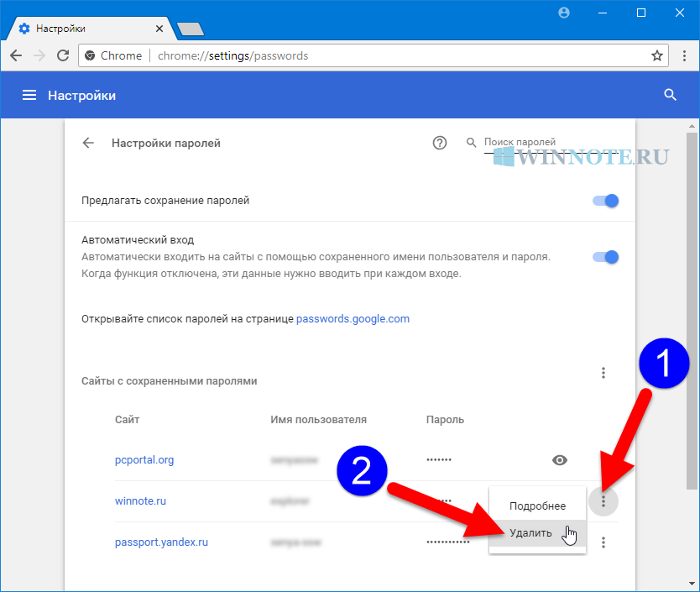The image size is (700, 592).
Task: Click the Имя пользователя column header
Action: pyautogui.click(x=318, y=420)
